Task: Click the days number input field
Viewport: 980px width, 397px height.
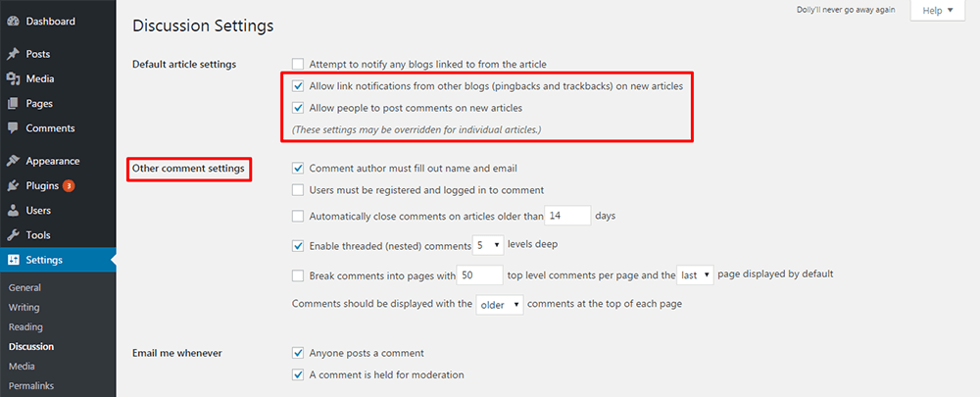Action: click(x=567, y=216)
